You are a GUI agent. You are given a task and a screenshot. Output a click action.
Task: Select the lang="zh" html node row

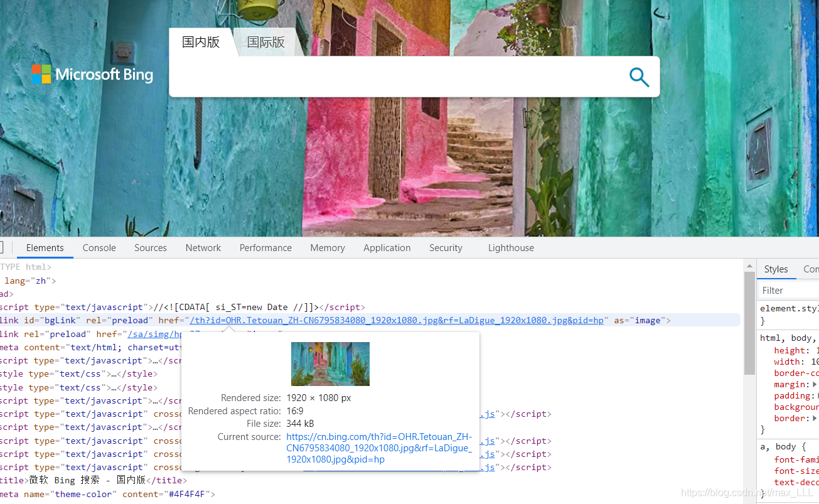click(x=30, y=281)
